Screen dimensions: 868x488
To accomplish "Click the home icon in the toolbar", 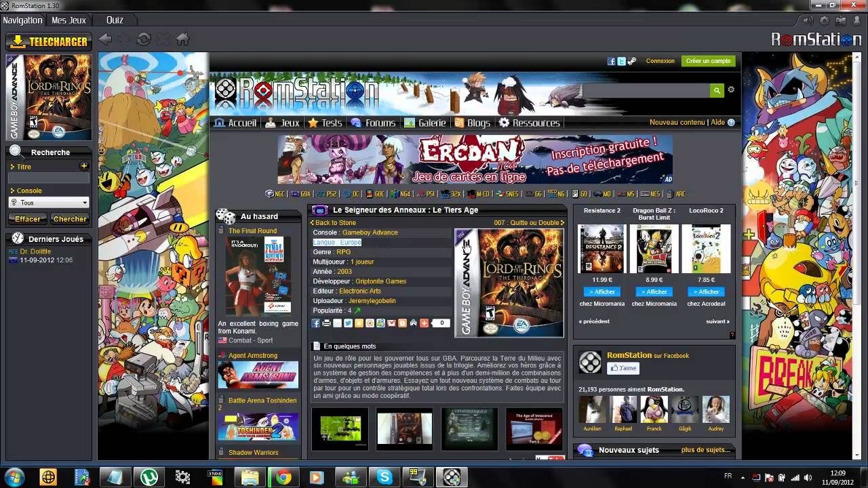I will click(182, 39).
